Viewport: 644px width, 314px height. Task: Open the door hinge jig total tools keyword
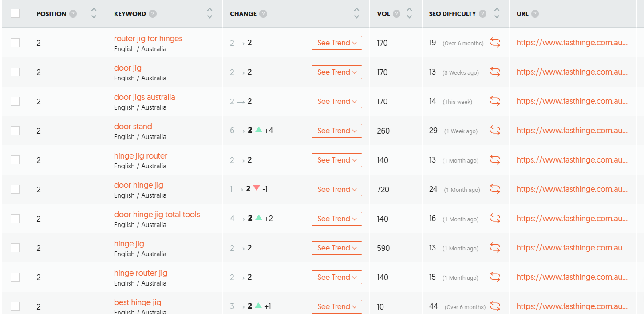click(157, 215)
